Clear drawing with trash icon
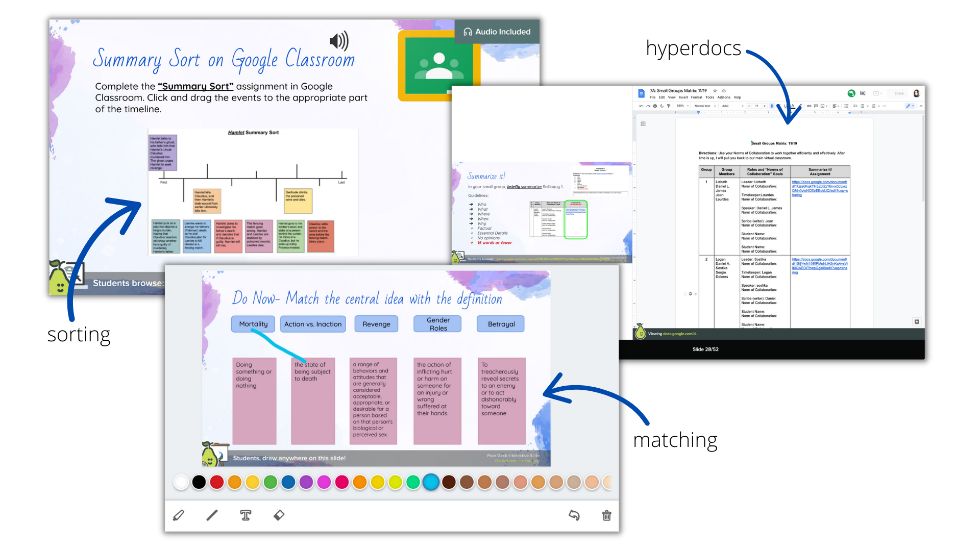The height and width of the screenshot is (551, 980). [x=607, y=515]
